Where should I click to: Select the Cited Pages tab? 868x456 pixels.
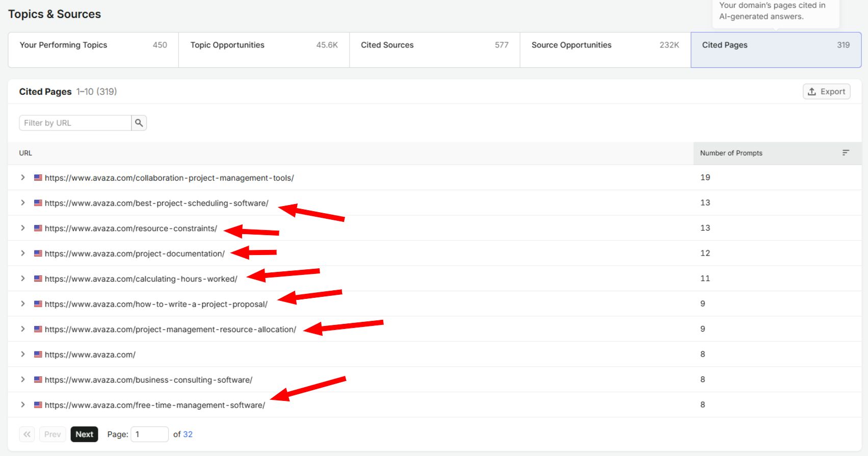pos(776,50)
